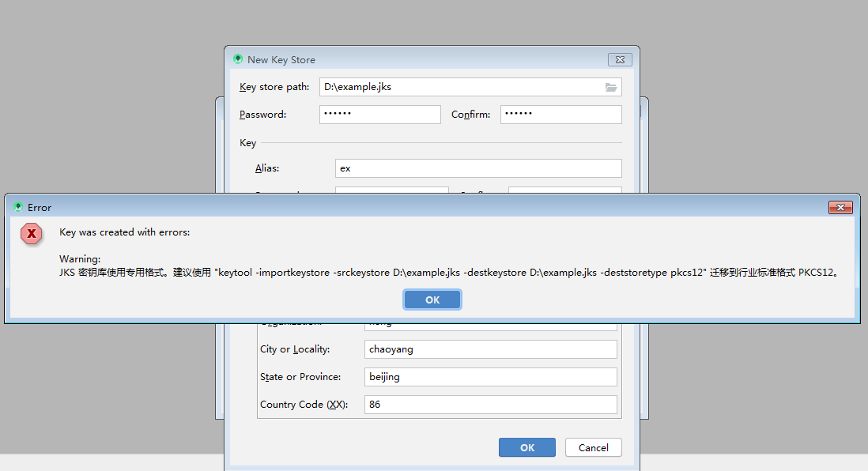The width and height of the screenshot is (868, 471).
Task: Close the New Key Store dialog
Action: pyautogui.click(x=620, y=59)
